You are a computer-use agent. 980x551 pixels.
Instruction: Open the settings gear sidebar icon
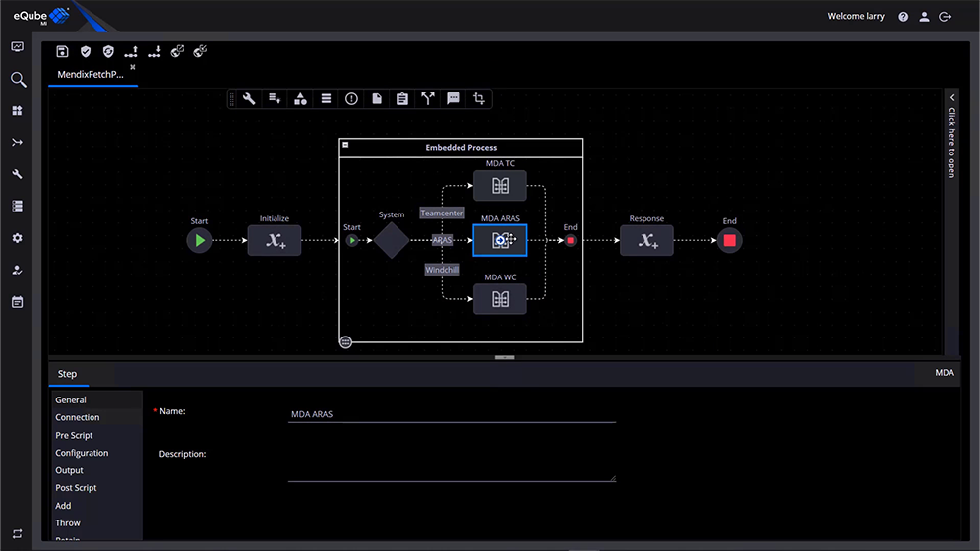coord(17,238)
